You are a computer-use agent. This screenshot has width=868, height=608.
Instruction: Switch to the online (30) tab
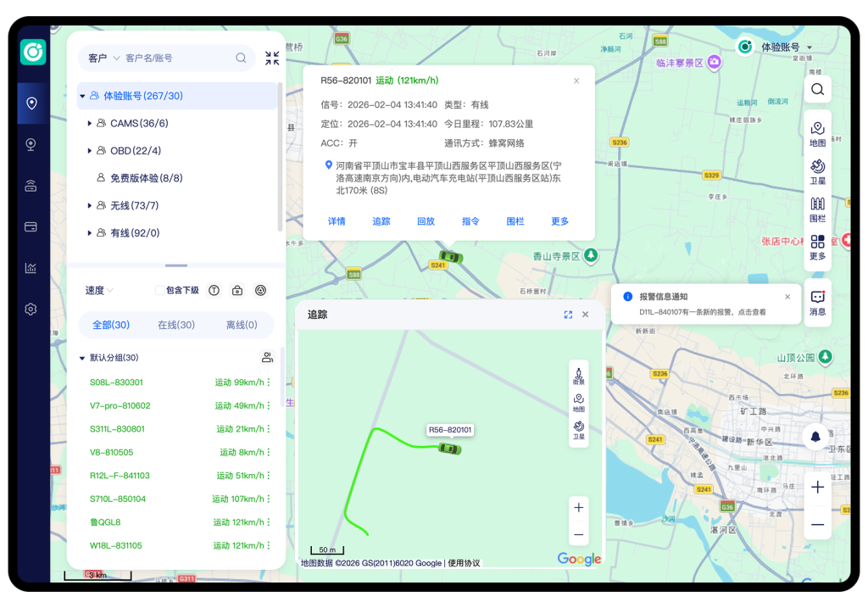tap(176, 325)
